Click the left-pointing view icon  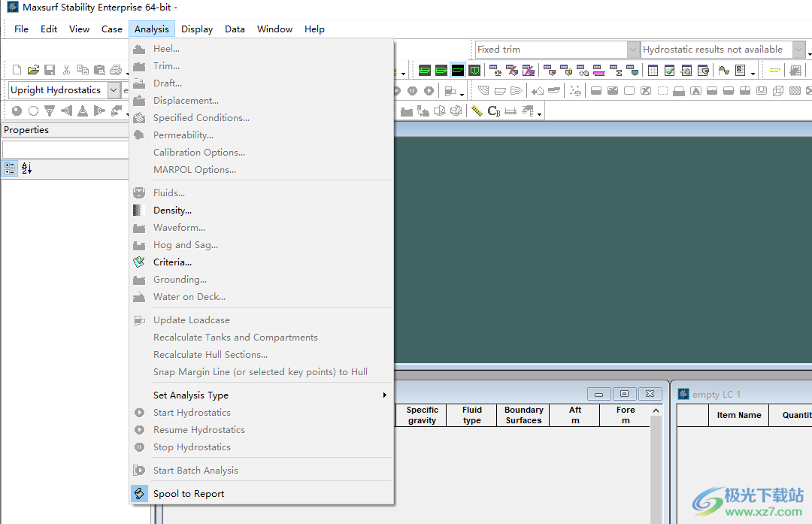coord(66,111)
